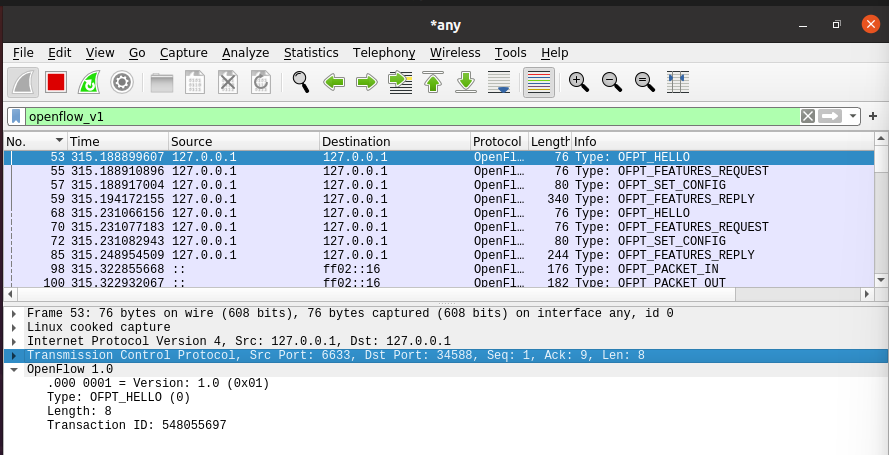Sort by the Protocol column header
Image resolution: width=889 pixels, height=455 pixels.
pos(499,142)
